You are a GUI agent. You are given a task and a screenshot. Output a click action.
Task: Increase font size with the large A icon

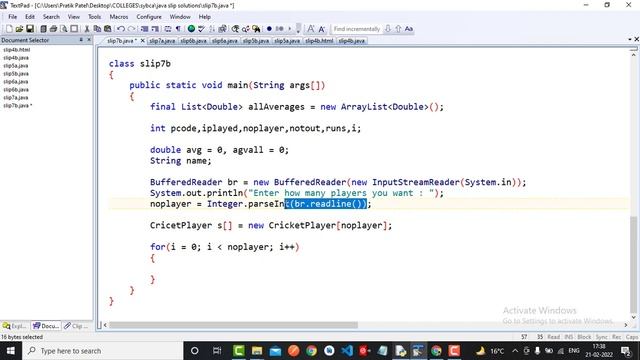point(311,29)
